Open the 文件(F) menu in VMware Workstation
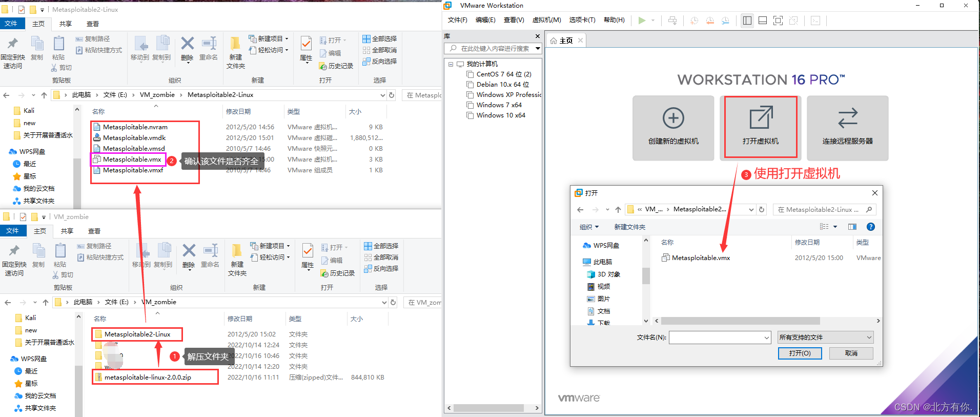This screenshot has width=980, height=417. [x=457, y=20]
